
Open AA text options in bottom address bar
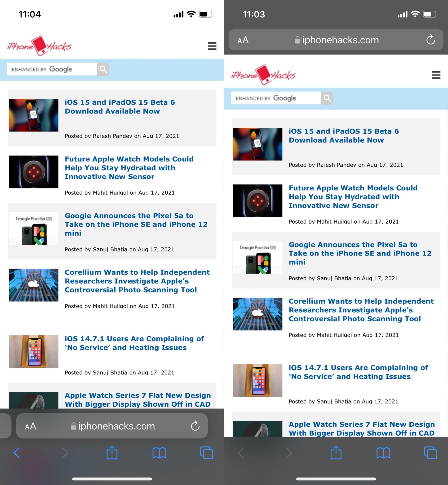click(31, 426)
